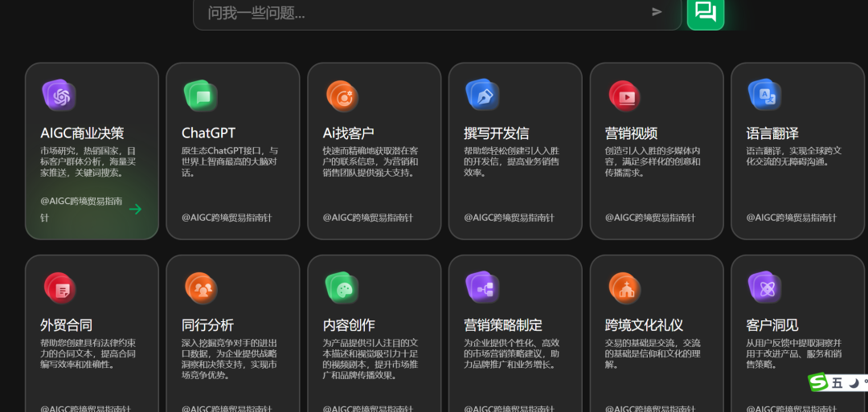This screenshot has width=868, height=412.
Task: Click the send arrow in question box
Action: [x=657, y=11]
